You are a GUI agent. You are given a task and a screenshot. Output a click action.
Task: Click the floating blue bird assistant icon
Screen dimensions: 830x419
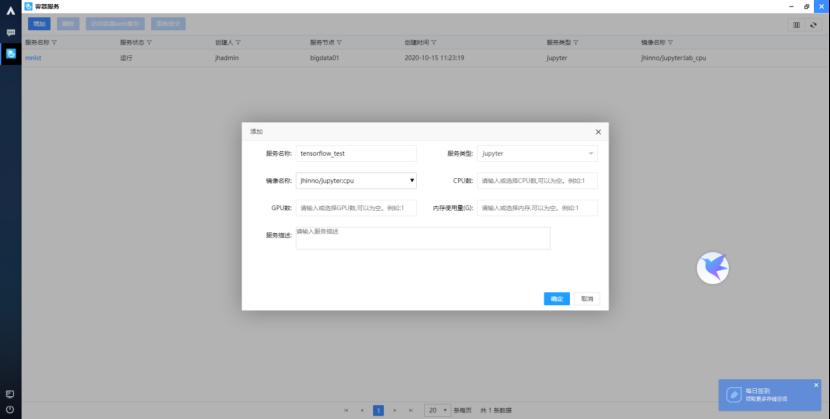point(712,266)
